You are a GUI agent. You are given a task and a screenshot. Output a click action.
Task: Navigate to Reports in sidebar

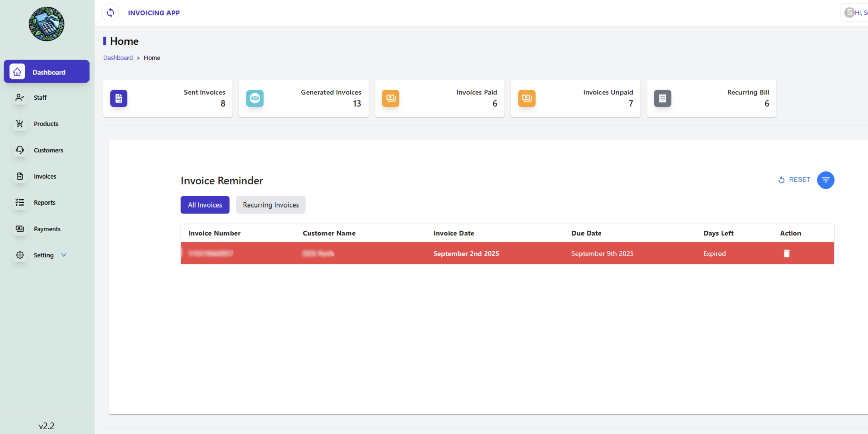point(44,203)
